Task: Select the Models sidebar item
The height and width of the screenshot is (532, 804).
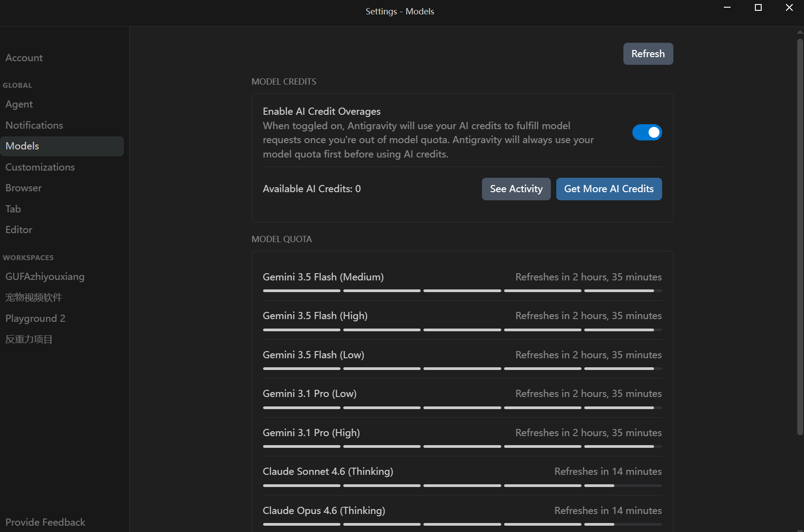Action: [x=62, y=146]
